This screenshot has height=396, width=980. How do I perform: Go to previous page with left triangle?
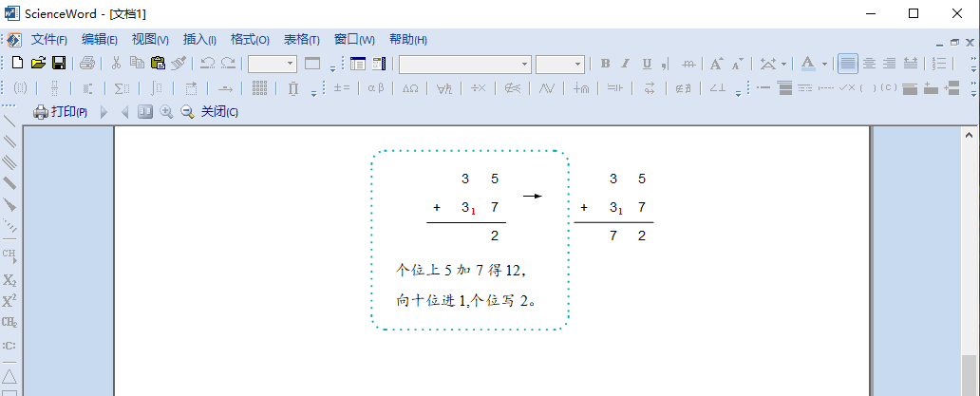click(x=124, y=112)
